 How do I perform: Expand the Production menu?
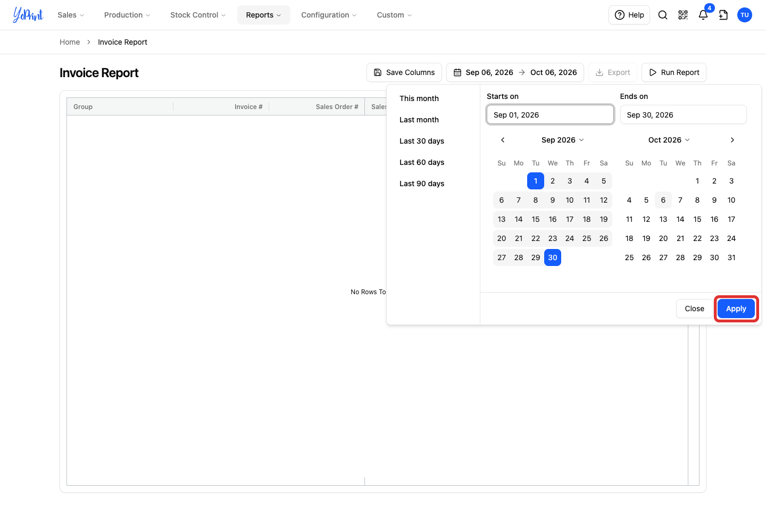[127, 15]
